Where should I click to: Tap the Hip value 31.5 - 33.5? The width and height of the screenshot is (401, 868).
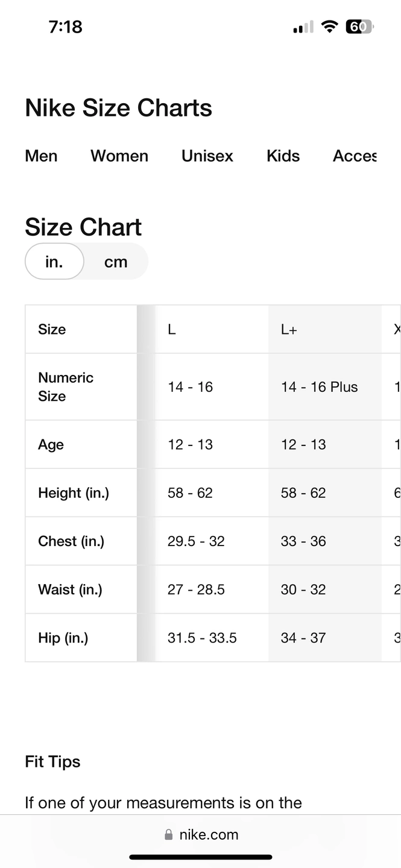click(202, 638)
